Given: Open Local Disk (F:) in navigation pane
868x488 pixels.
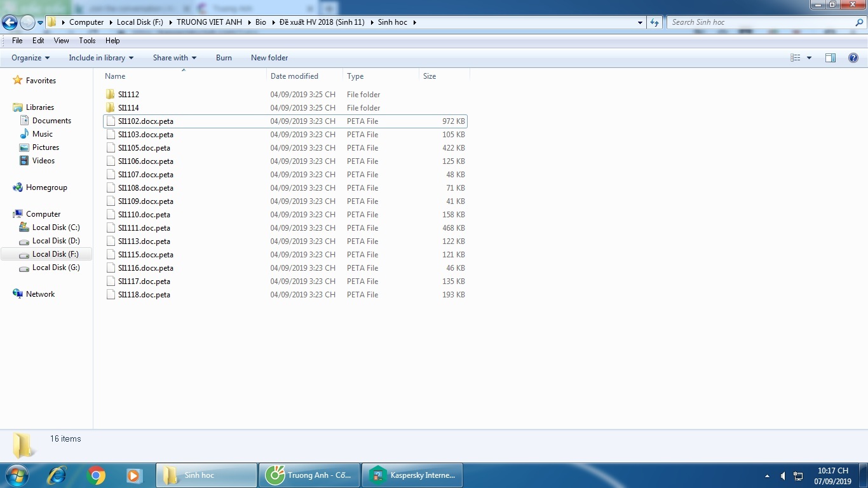Looking at the screenshot, I should tap(55, 254).
